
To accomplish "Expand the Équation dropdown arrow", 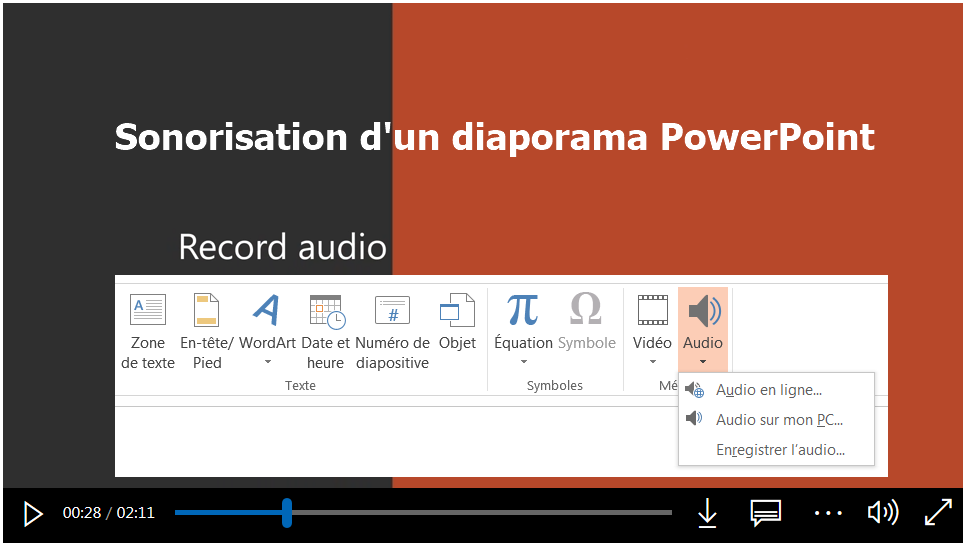I will click(523, 362).
